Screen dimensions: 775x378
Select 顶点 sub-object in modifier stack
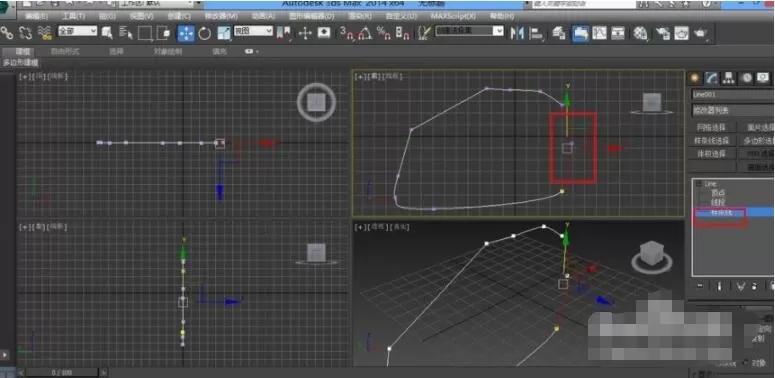pos(718,193)
